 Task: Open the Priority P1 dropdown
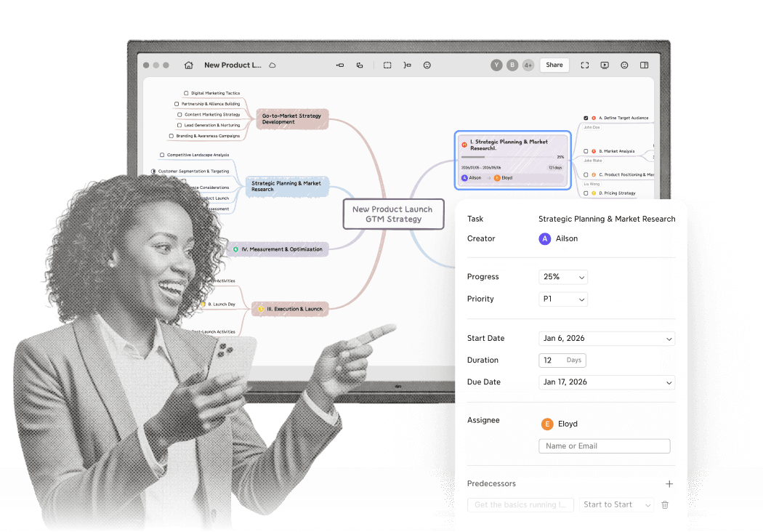pyautogui.click(x=563, y=299)
